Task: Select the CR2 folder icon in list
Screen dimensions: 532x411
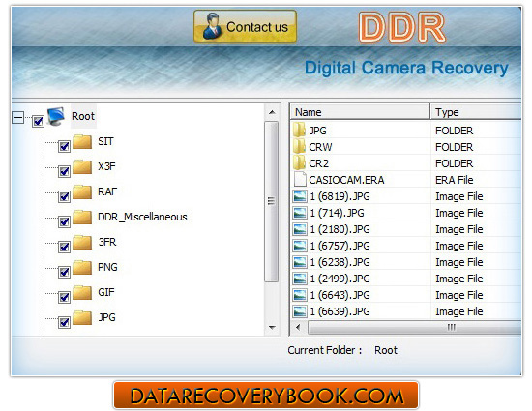Action: coord(299,163)
